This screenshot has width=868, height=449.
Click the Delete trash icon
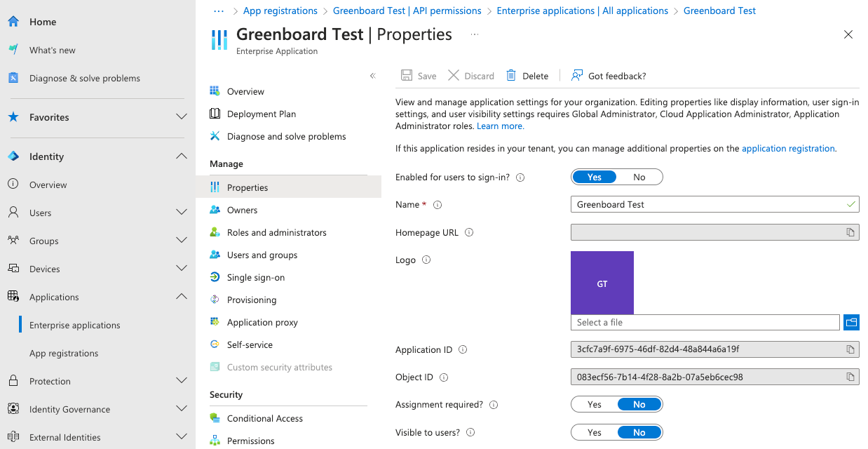pos(511,76)
